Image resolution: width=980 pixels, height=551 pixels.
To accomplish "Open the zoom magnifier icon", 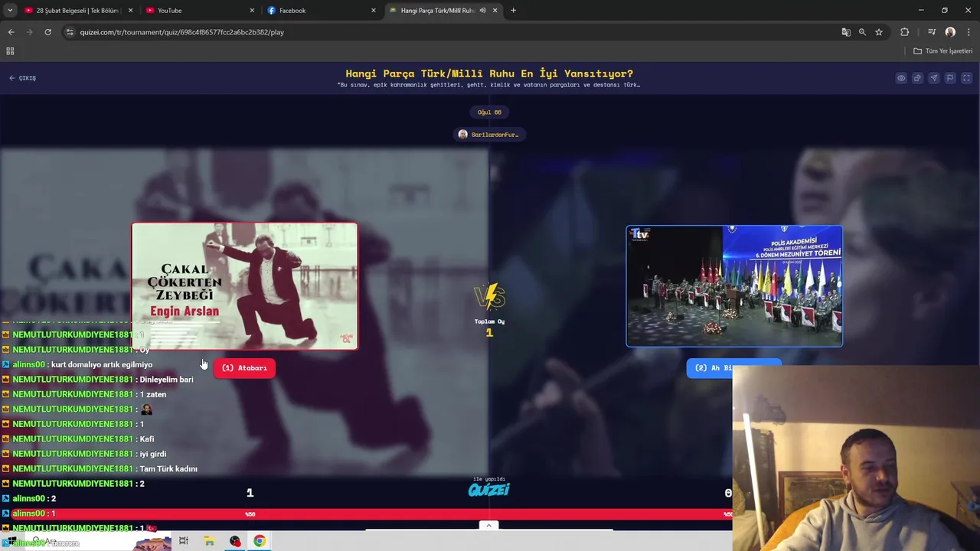I will pyautogui.click(x=862, y=32).
